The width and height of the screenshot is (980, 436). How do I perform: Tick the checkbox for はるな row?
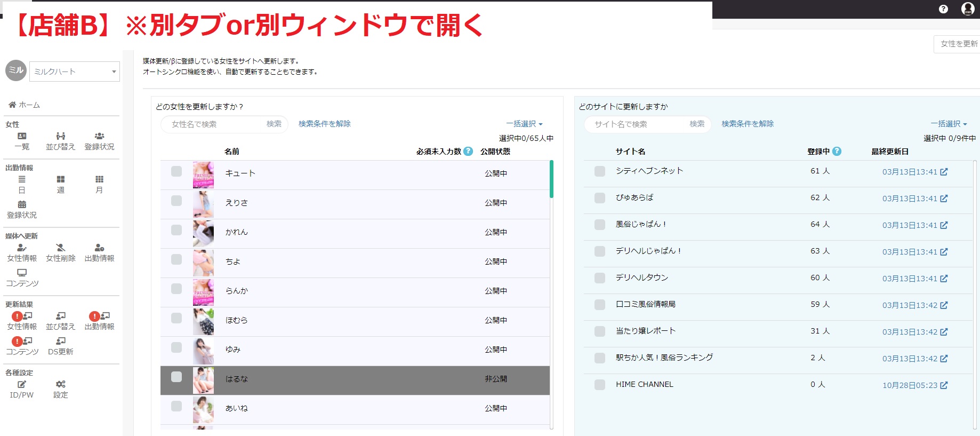pos(176,377)
